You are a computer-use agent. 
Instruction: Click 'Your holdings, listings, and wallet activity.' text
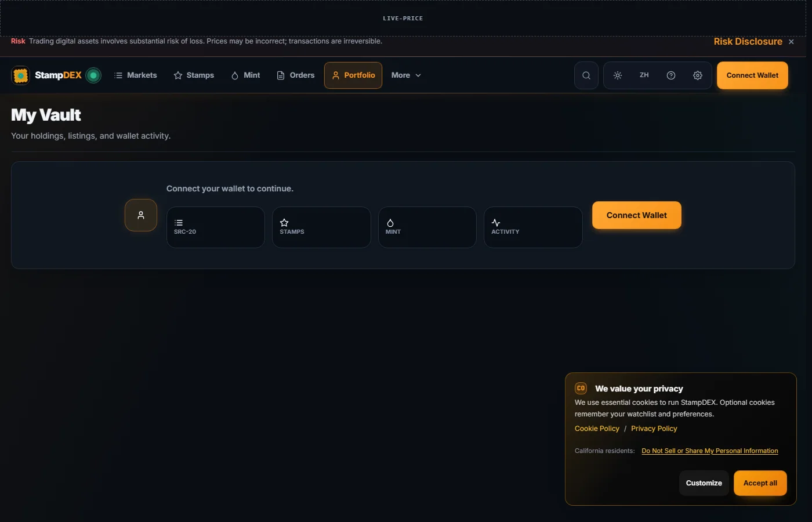(x=90, y=136)
